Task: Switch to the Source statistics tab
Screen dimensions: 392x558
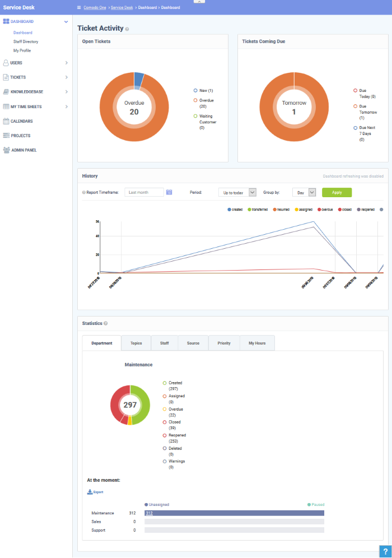Action: (x=193, y=343)
